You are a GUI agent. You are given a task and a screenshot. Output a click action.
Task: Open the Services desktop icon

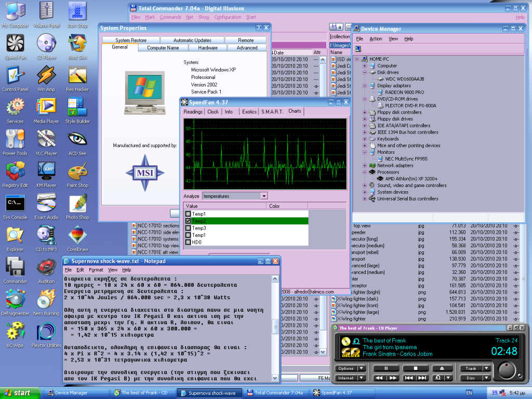15,111
